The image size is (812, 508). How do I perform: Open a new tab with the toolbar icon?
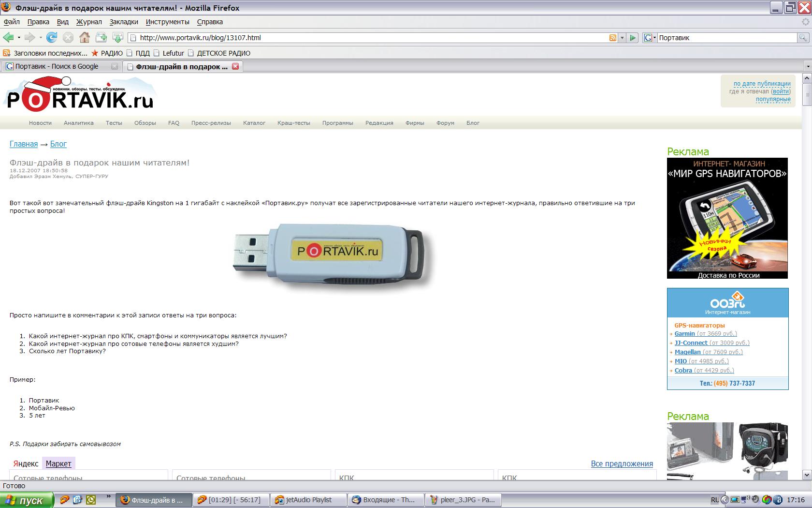tap(101, 37)
